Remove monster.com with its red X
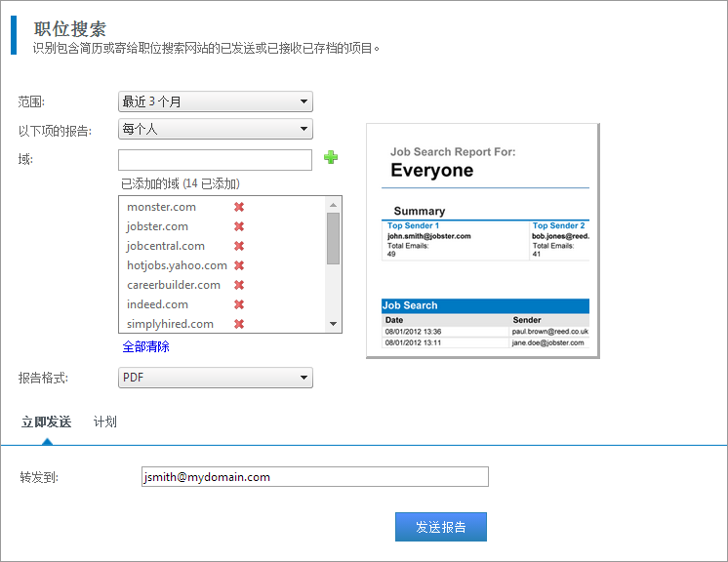Image resolution: width=728 pixels, height=562 pixels. [239, 207]
